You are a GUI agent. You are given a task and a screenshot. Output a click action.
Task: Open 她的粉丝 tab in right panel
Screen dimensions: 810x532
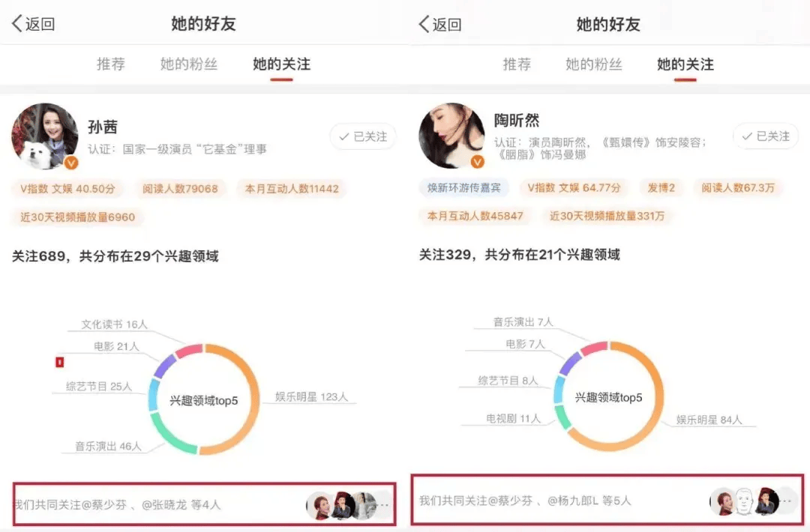pyautogui.click(x=594, y=64)
